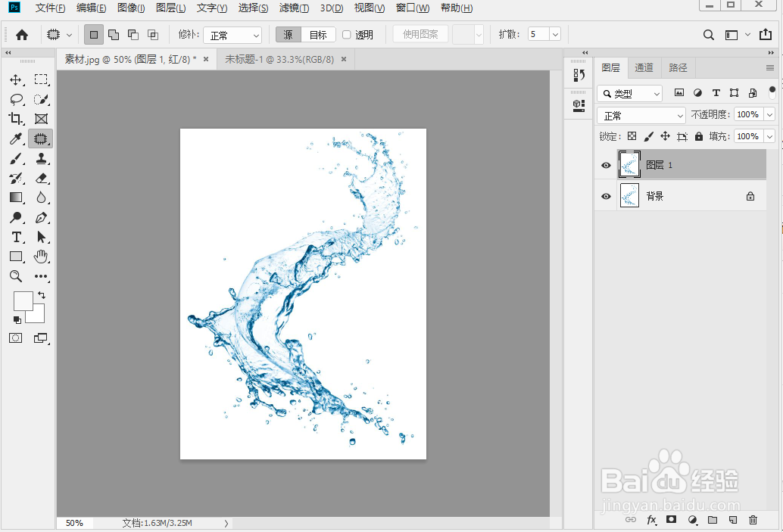This screenshot has width=783, height=532.
Task: Toggle Quick Mask mode icon
Action: [x=15, y=338]
